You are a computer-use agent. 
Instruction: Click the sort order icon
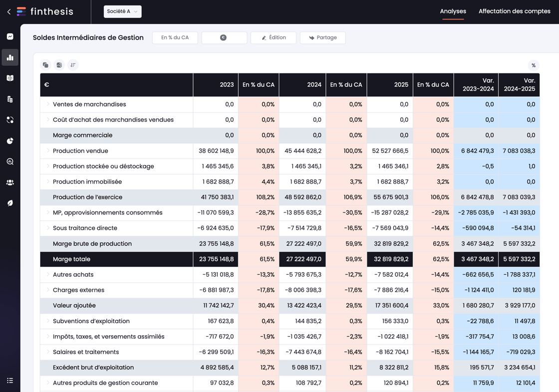[x=73, y=65]
